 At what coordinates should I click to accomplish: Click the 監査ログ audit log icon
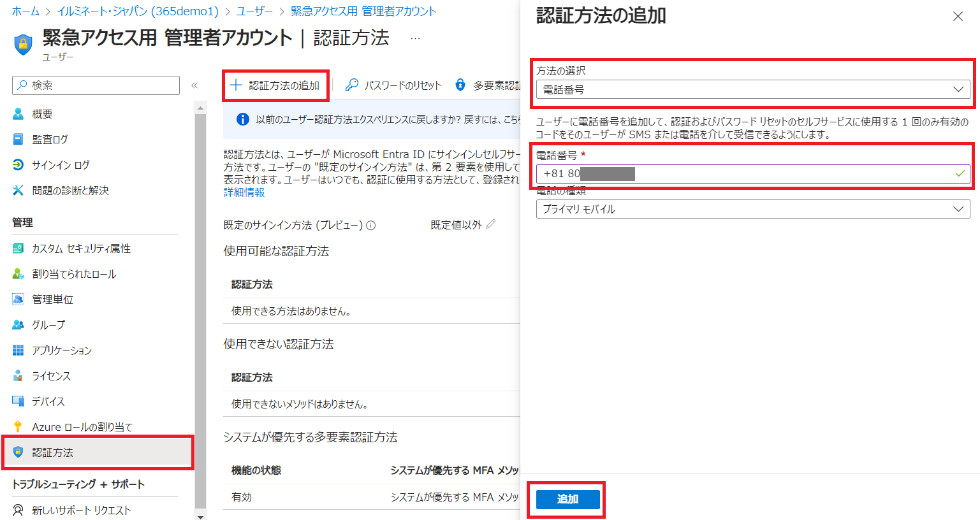pyautogui.click(x=18, y=140)
